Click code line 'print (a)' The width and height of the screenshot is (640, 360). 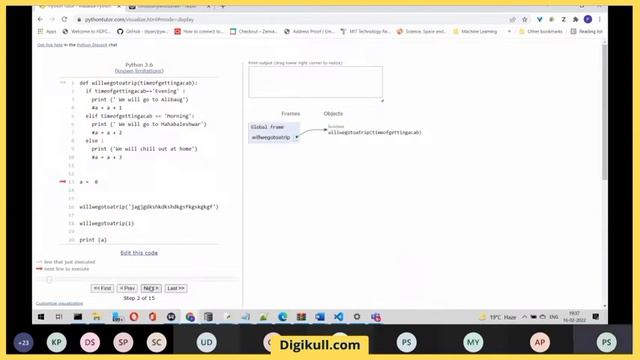tap(93, 240)
